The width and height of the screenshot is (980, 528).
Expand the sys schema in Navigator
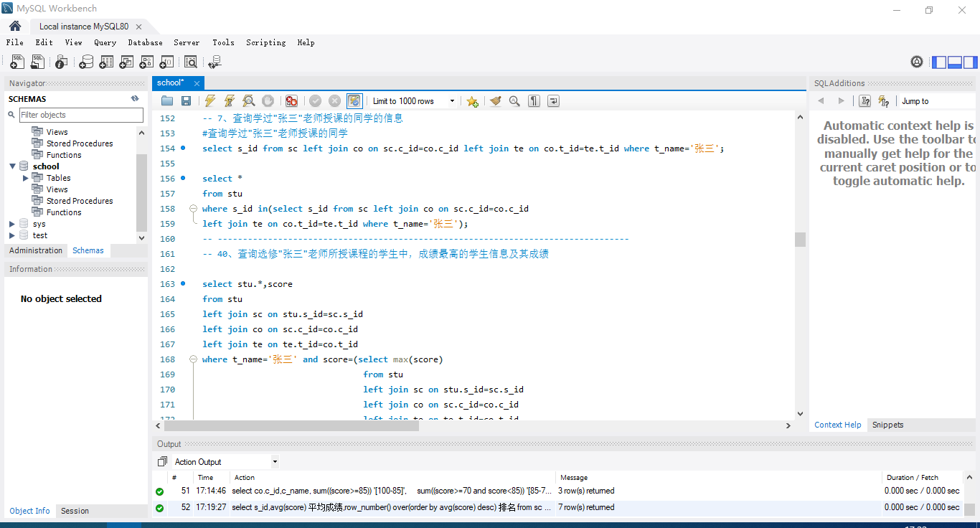click(11, 224)
